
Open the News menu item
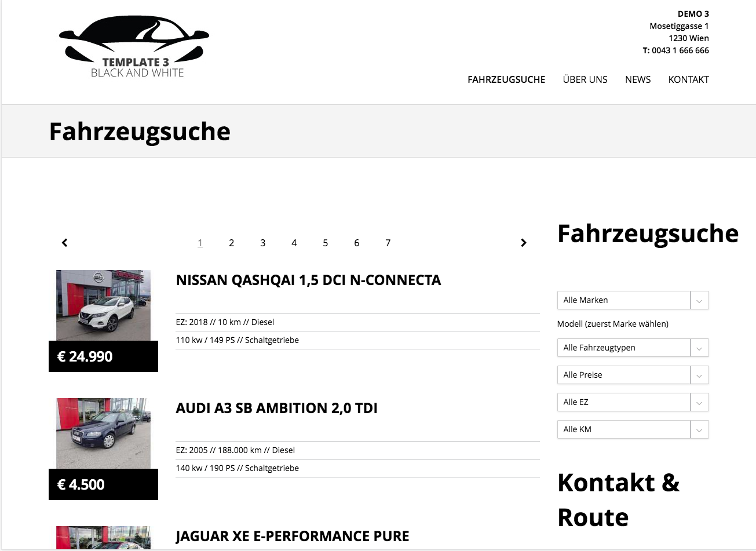coord(638,80)
